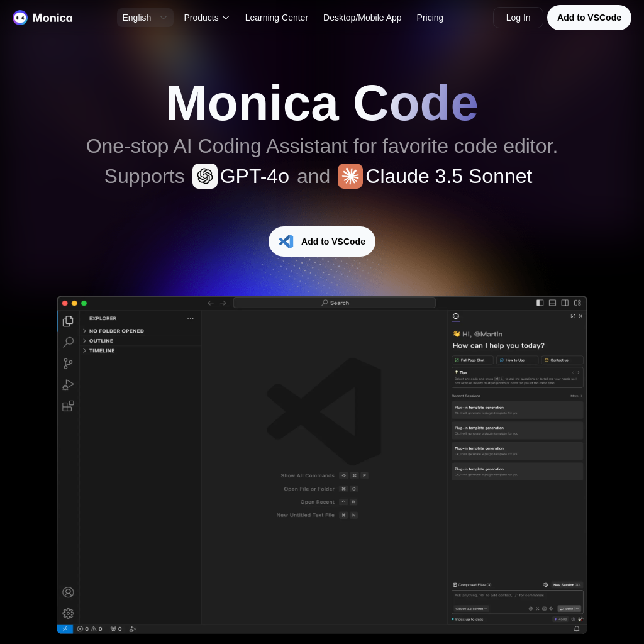
Task: Click the Open File or Folder text
Action: click(x=309, y=489)
